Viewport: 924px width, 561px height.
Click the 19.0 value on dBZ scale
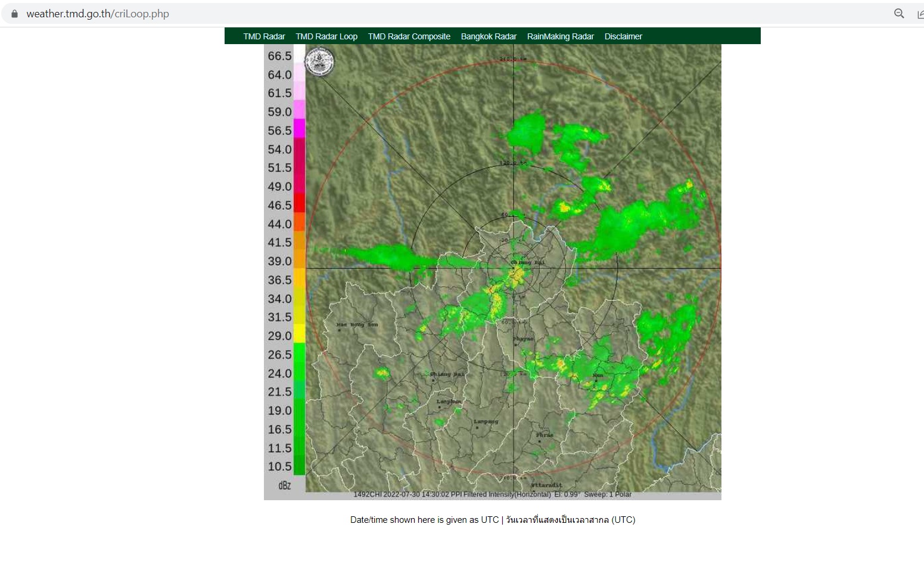(x=279, y=411)
